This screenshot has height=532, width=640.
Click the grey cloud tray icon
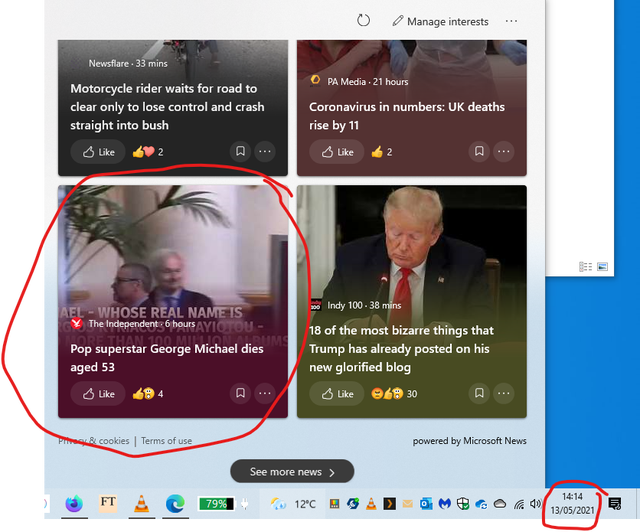tap(500, 504)
